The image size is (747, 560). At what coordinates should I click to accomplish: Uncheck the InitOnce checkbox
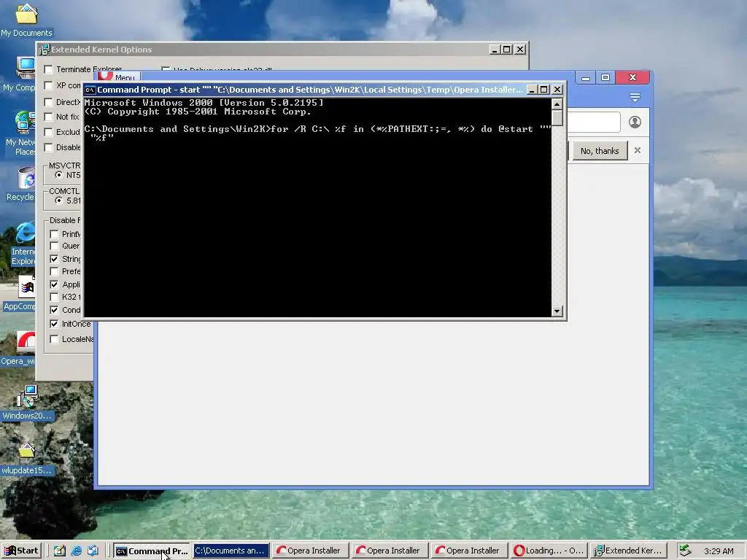click(54, 324)
